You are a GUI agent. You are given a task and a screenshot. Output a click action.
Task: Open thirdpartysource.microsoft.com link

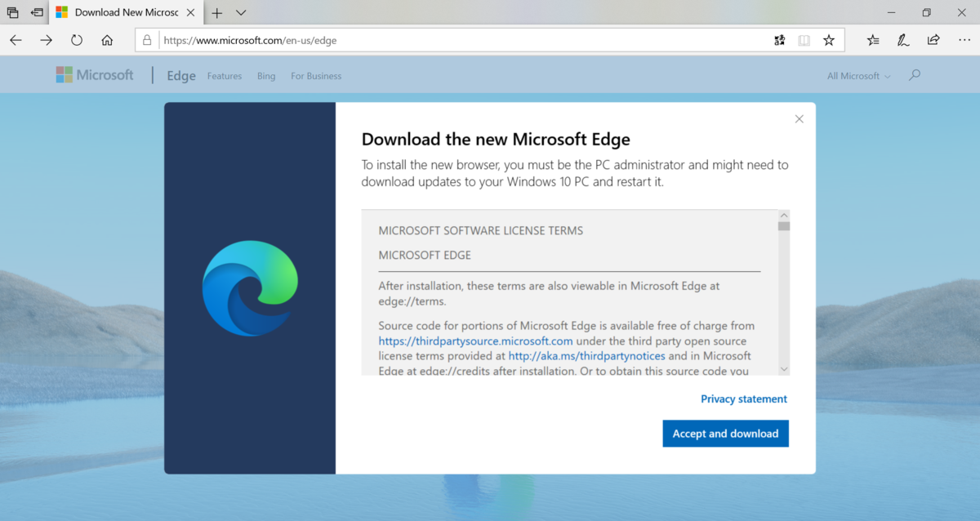(475, 341)
